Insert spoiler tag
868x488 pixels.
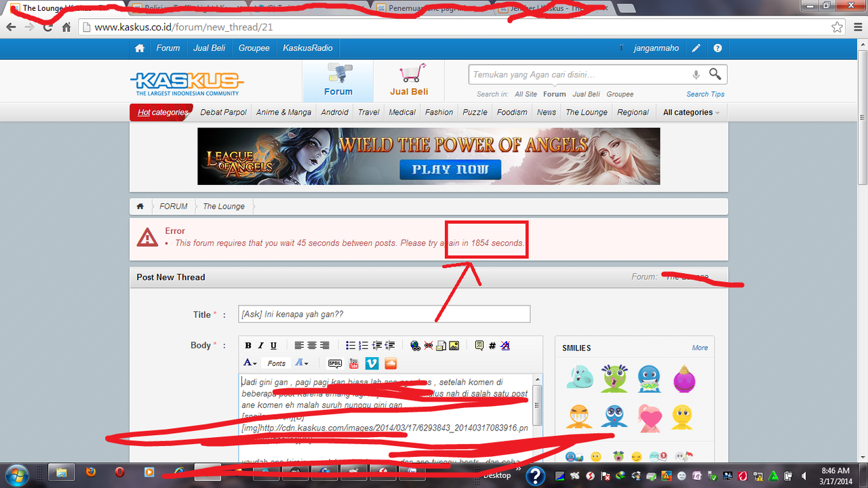coord(335,363)
